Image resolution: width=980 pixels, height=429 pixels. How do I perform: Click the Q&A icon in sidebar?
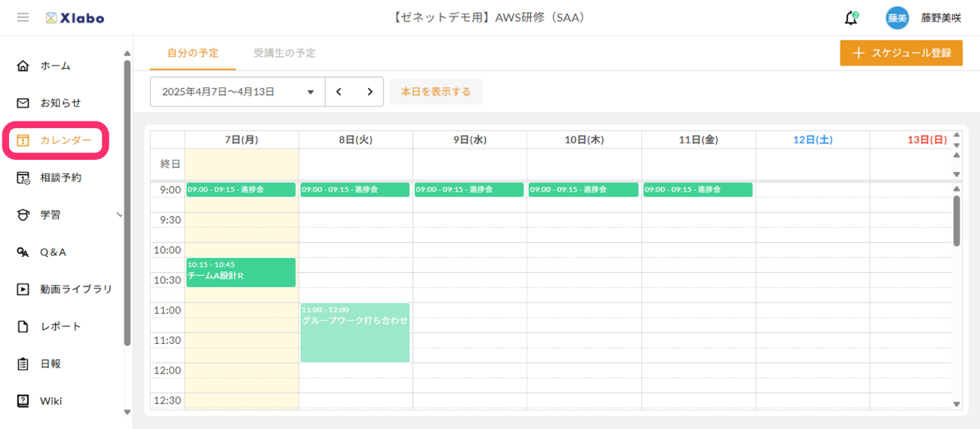coord(23,252)
